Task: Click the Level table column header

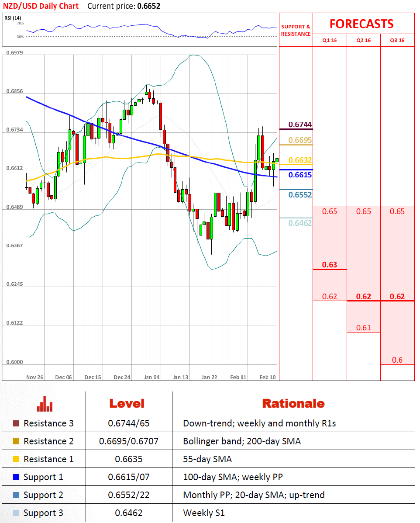Action: 127,404
